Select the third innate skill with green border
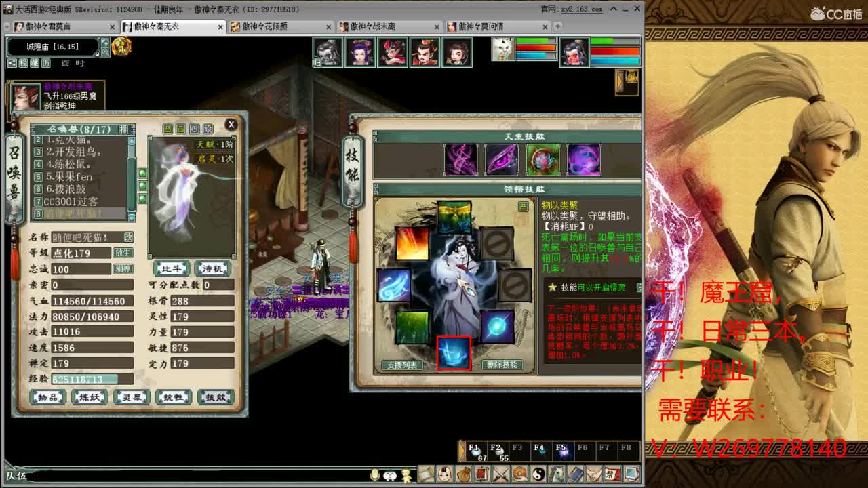The image size is (868, 488). point(543,160)
